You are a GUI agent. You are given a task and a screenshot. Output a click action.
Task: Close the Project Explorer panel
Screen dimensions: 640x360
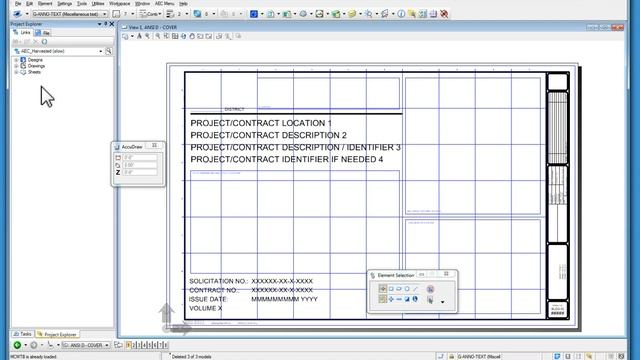(112, 24)
